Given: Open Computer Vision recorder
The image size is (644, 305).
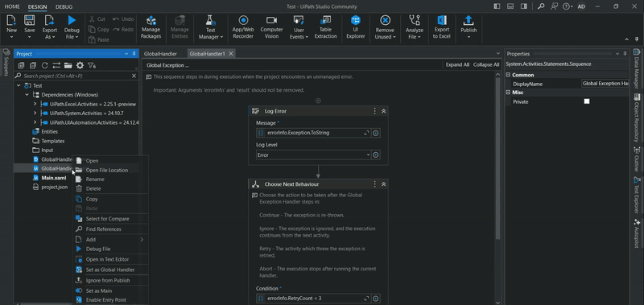Looking at the screenshot, I should [x=271, y=27].
